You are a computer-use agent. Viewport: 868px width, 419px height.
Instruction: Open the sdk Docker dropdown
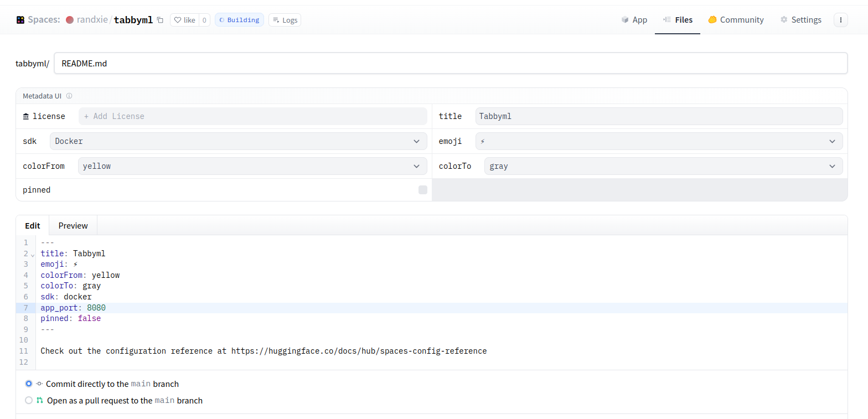pyautogui.click(x=238, y=141)
